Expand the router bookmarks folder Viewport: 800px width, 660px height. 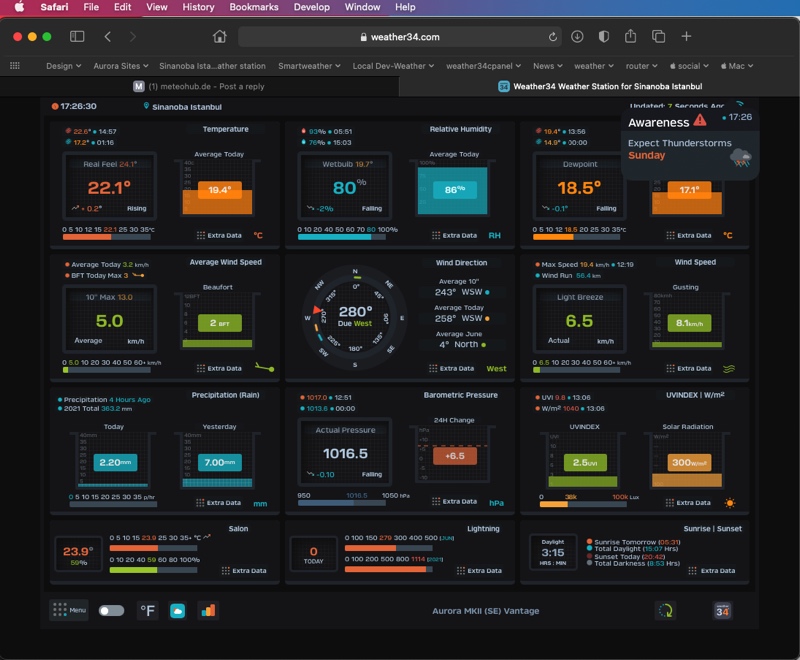(642, 66)
